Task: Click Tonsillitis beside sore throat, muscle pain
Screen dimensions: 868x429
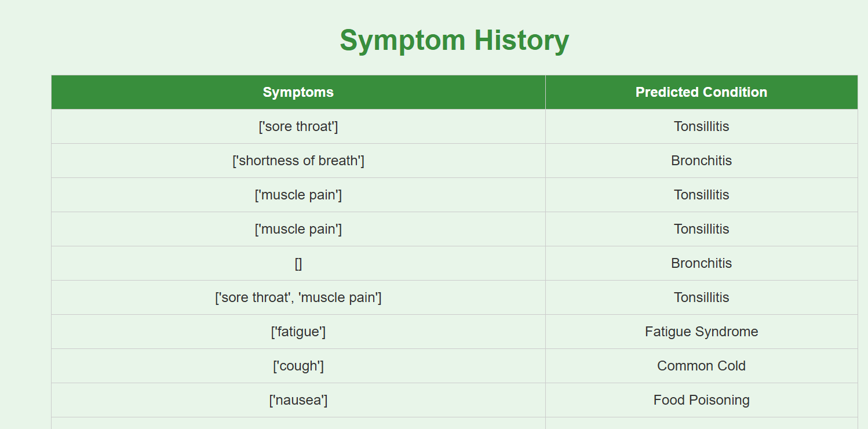Action: (x=701, y=297)
